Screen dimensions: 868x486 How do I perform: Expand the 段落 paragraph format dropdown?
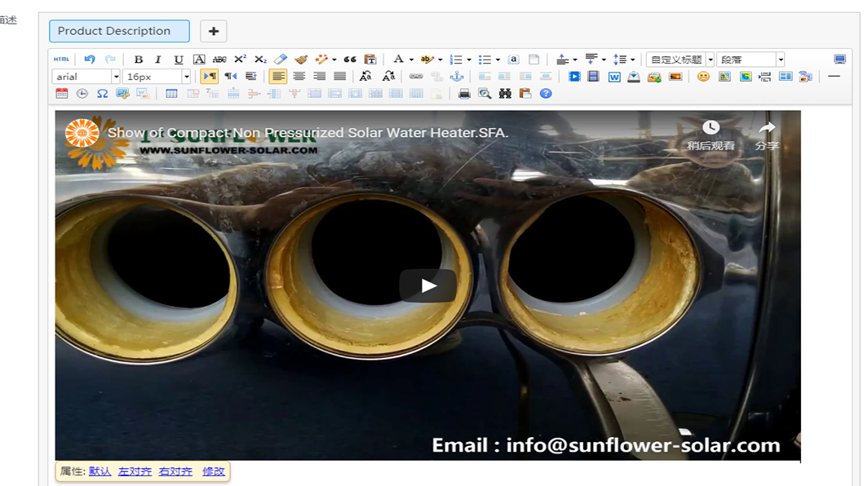pyautogui.click(x=780, y=60)
